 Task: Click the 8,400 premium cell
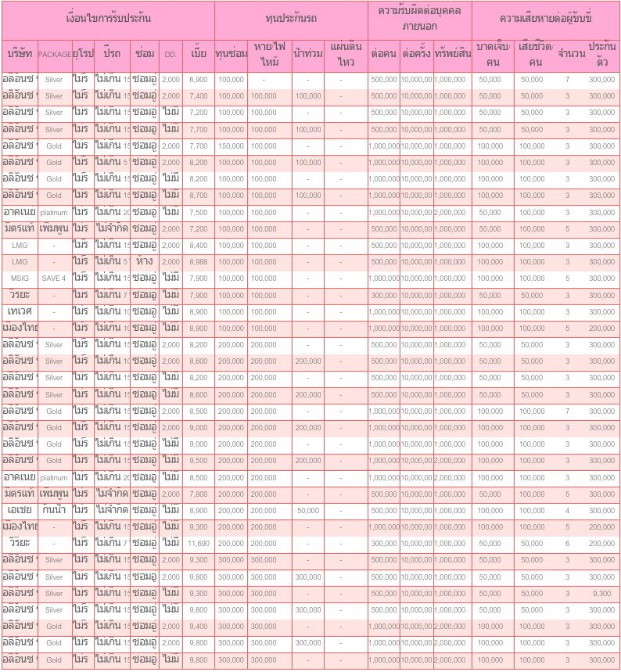pyautogui.click(x=198, y=246)
